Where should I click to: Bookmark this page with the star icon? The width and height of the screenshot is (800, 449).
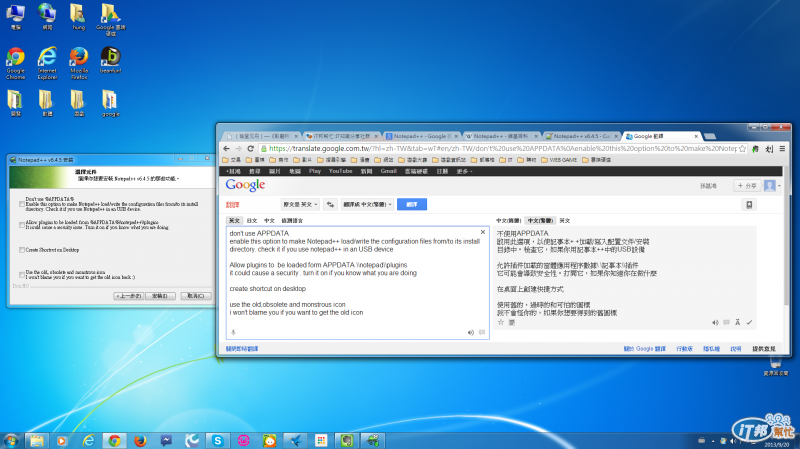(x=742, y=148)
